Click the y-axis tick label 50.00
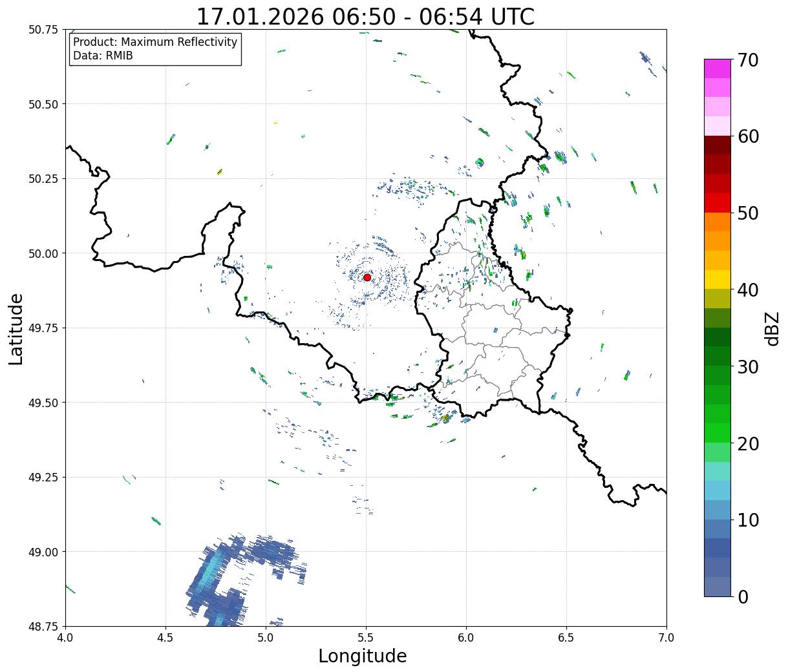The height and width of the screenshot is (672, 788). (43, 253)
